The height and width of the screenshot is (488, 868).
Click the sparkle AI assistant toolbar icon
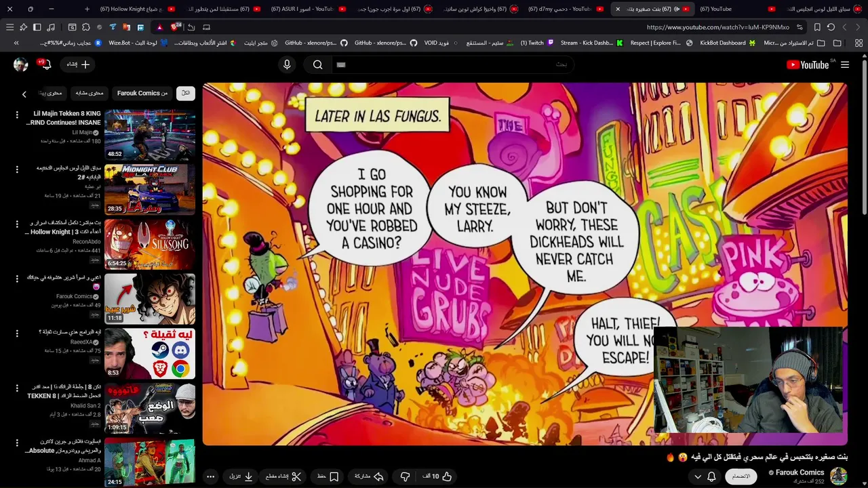pos(23,27)
